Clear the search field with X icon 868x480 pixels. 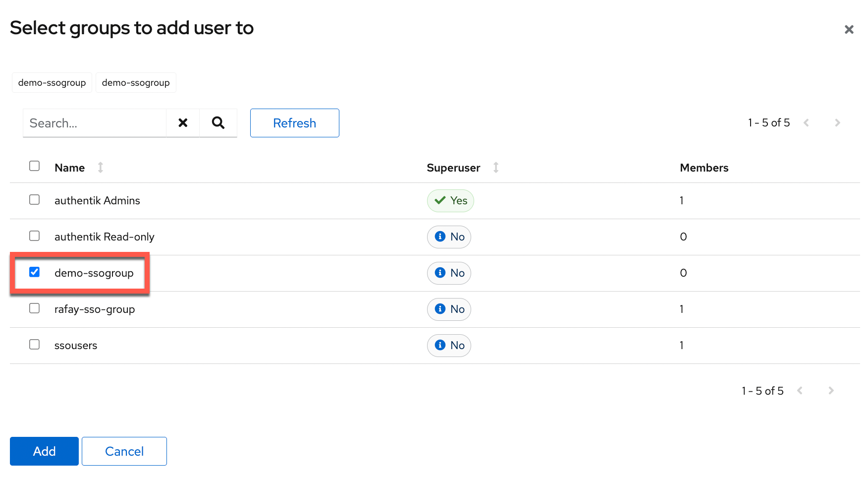pyautogui.click(x=183, y=123)
